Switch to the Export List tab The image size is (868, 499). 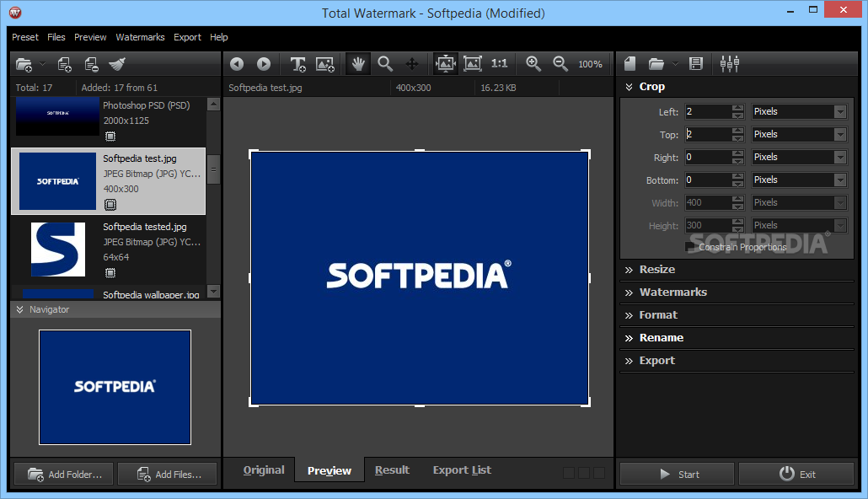[462, 470]
